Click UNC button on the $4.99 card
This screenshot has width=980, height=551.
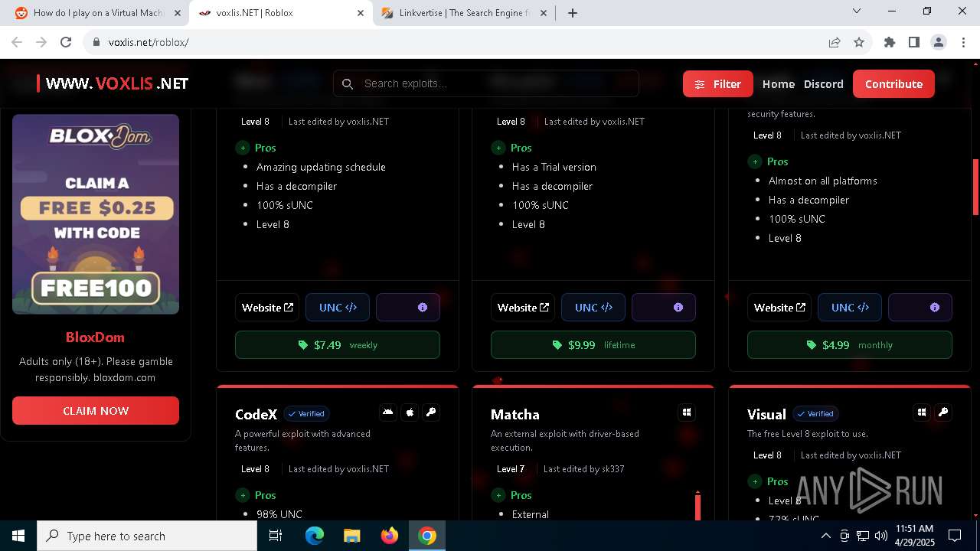[850, 307]
